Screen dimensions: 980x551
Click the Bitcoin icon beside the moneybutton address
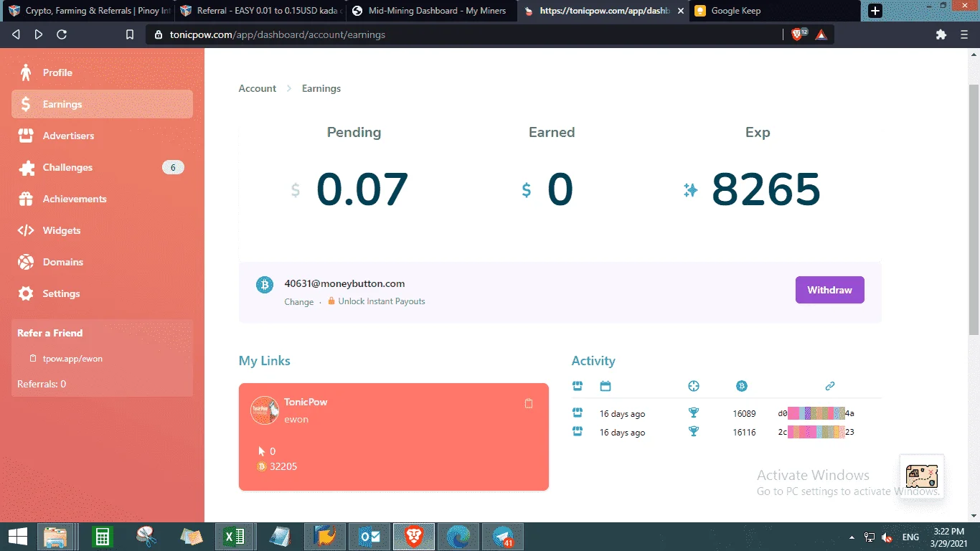coord(265,285)
